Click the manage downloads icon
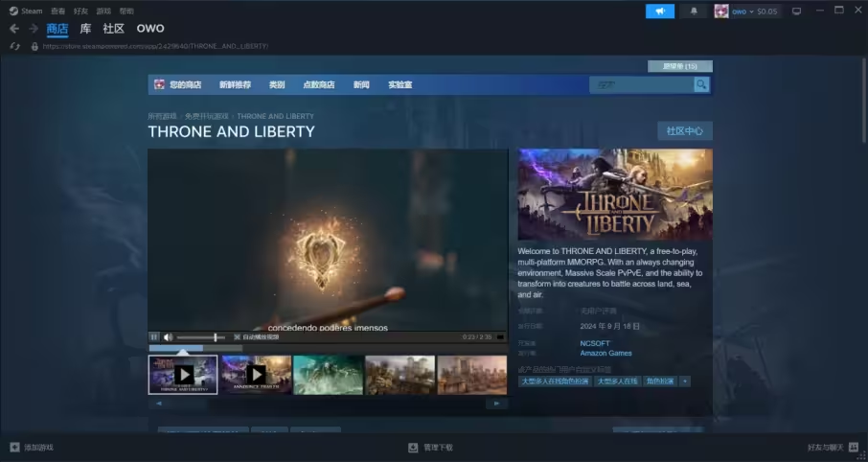 [413, 448]
